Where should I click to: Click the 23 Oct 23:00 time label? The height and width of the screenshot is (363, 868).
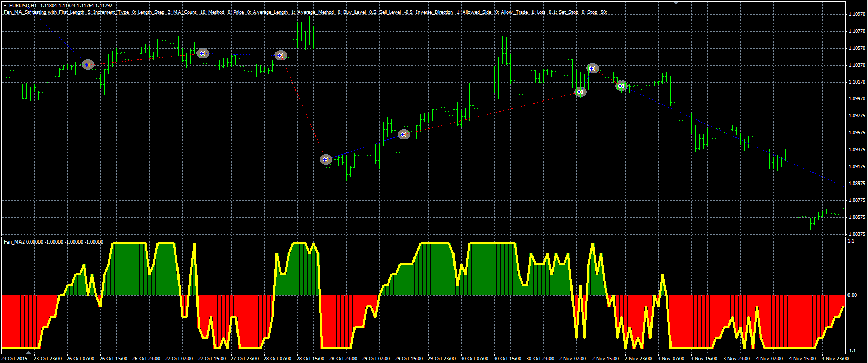48,359
